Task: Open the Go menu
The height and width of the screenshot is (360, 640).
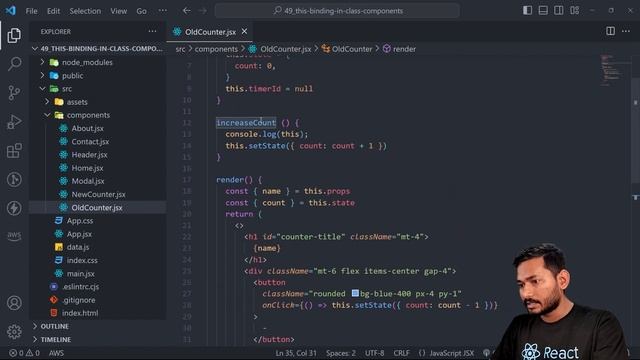Action: point(141,11)
